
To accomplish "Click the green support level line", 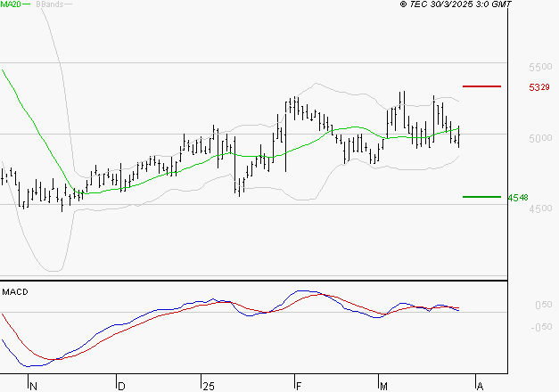I will click(x=481, y=197).
